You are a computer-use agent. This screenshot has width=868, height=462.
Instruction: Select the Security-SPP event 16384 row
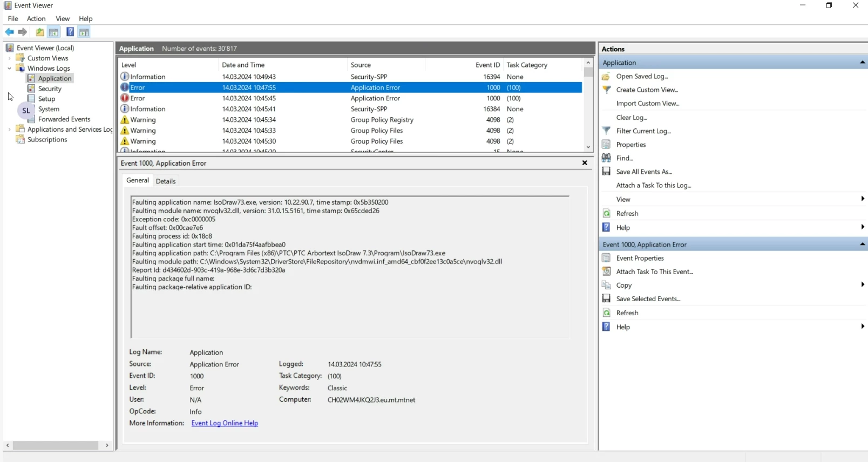[x=350, y=109]
